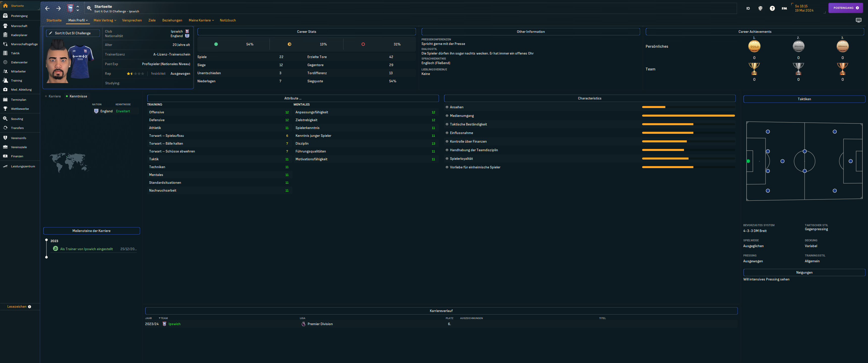Switch to Beziehungen tab
Viewport: 868px width, 363px height.
pyautogui.click(x=172, y=20)
